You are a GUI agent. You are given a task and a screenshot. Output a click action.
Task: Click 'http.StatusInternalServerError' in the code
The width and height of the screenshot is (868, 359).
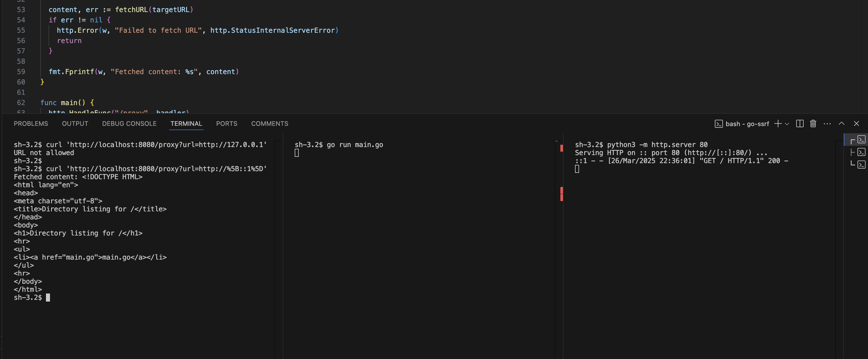click(273, 30)
